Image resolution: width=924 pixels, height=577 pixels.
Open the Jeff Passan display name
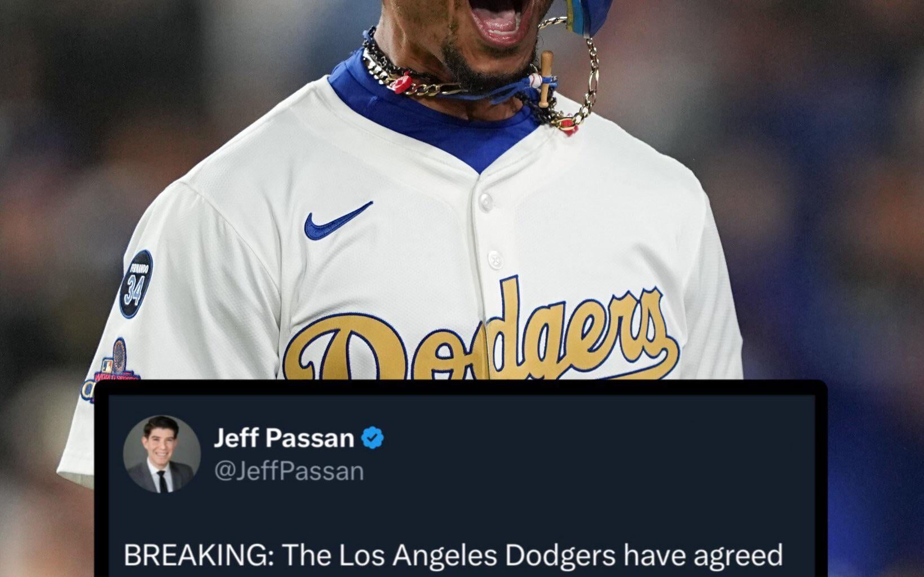pos(284,438)
